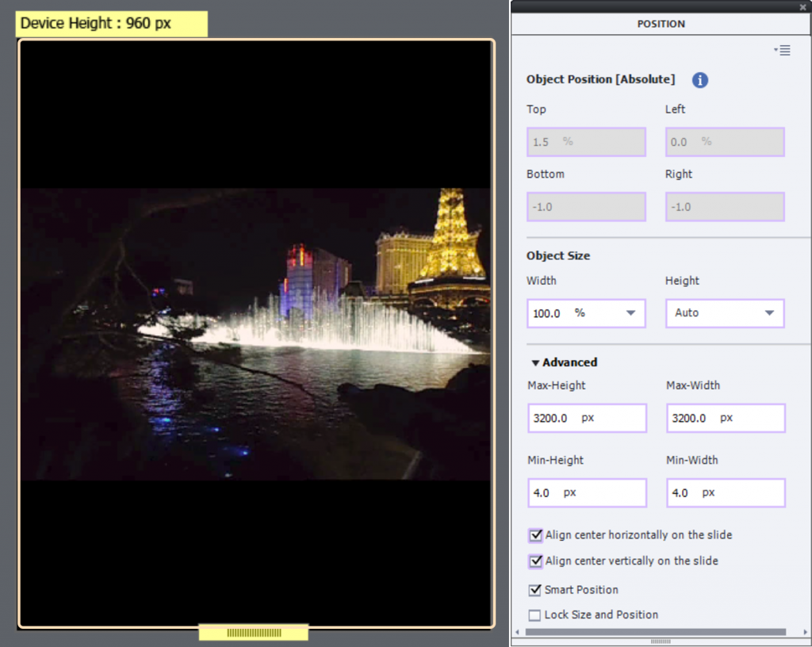Enable Lock Size and Position
Viewport: 812px width, 647px height.
[534, 615]
